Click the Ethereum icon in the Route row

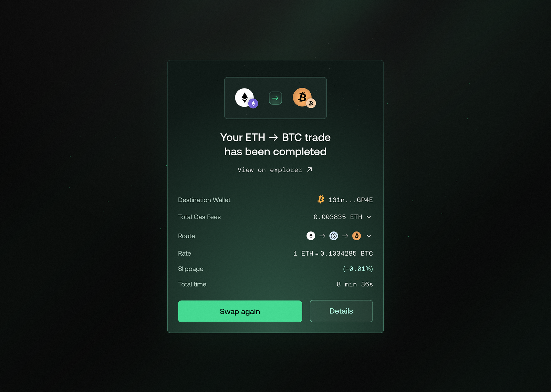[311, 236]
